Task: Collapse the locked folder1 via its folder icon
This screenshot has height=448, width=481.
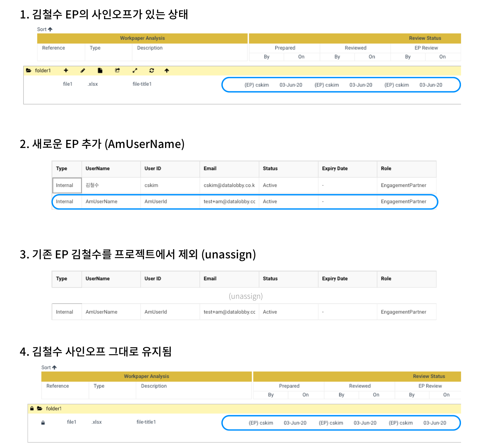Action: (40, 408)
